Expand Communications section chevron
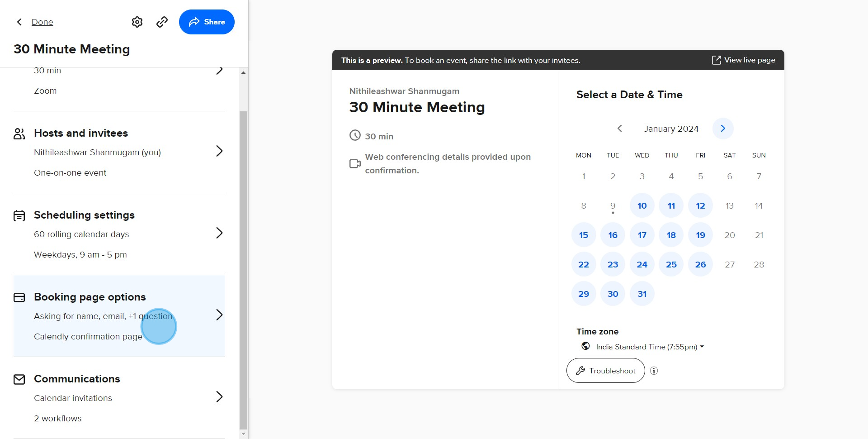Image resolution: width=868 pixels, height=439 pixels. tap(219, 396)
